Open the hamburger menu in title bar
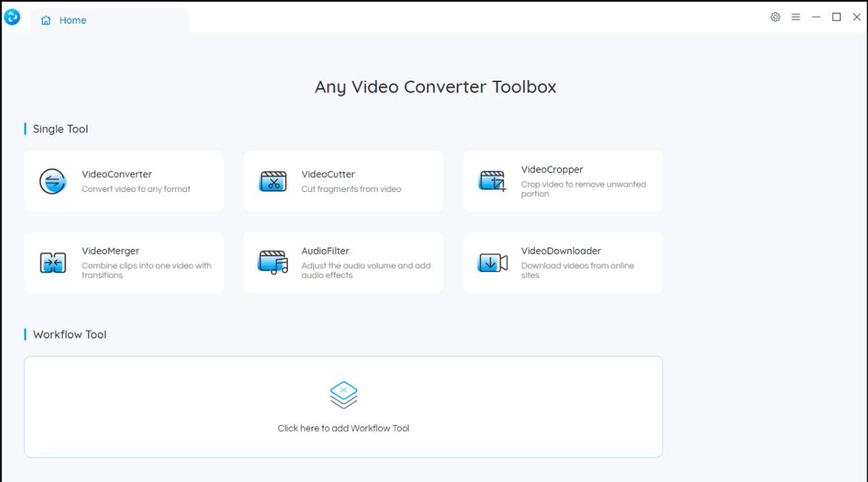The image size is (868, 482). tap(796, 17)
